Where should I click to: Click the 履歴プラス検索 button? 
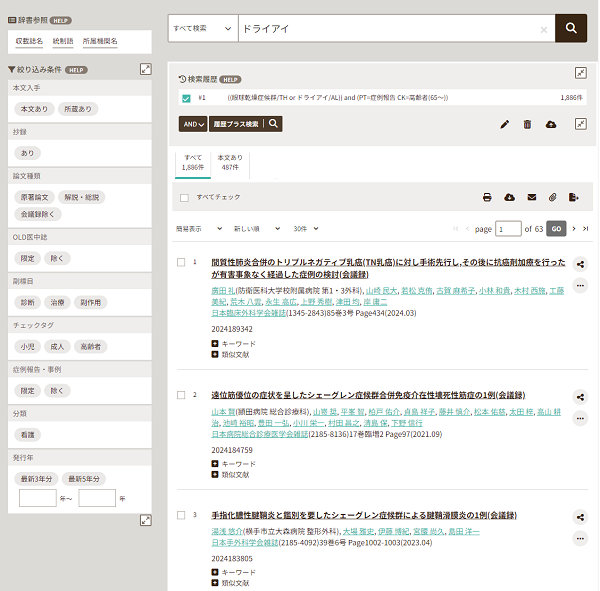246,124
